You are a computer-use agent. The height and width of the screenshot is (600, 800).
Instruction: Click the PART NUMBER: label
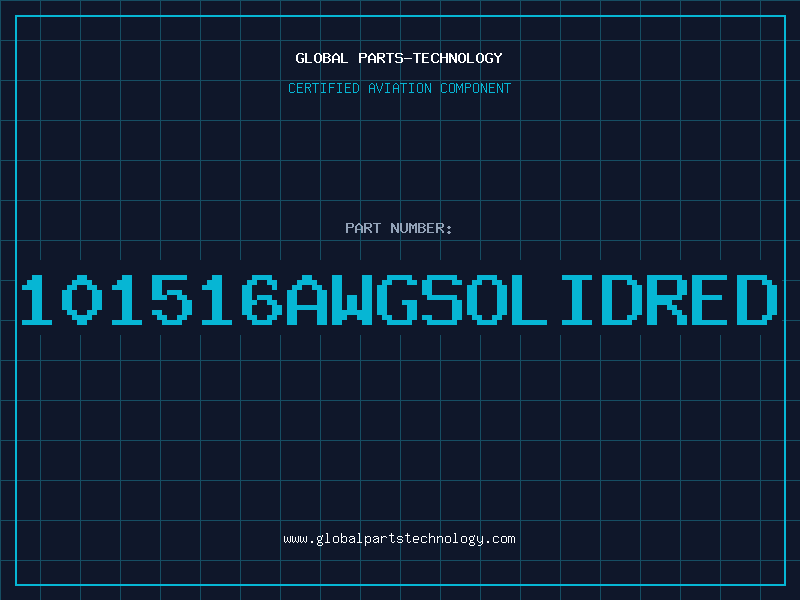click(399, 229)
